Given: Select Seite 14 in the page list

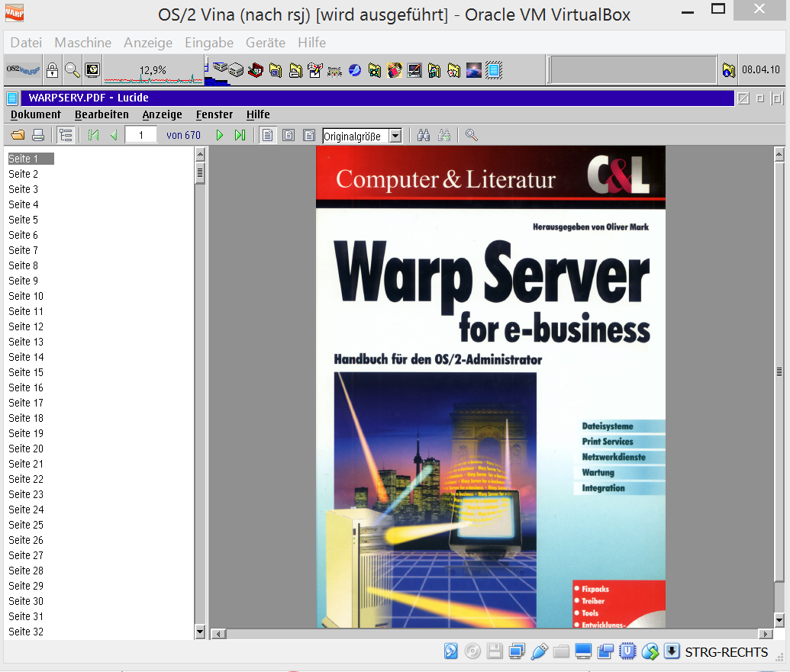Looking at the screenshot, I should (x=26, y=357).
